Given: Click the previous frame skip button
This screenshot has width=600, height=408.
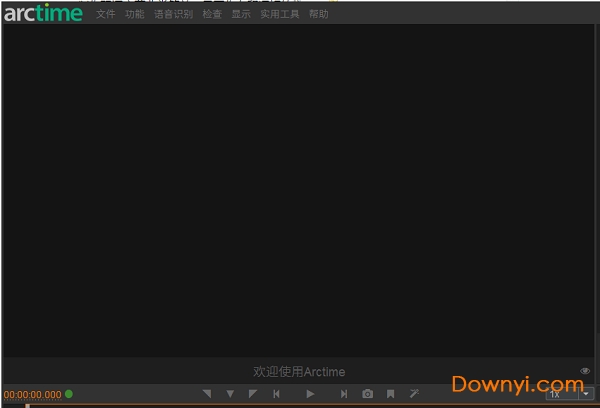Looking at the screenshot, I should (277, 394).
